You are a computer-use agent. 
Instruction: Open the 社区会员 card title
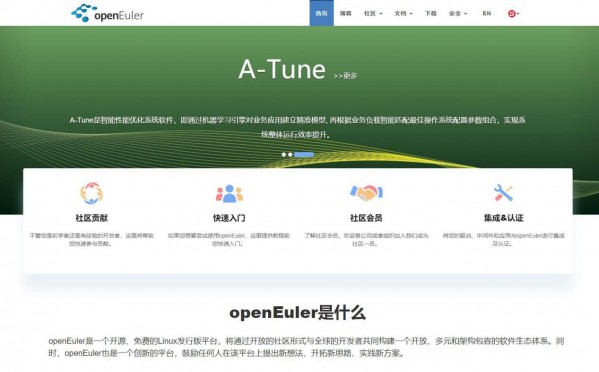[366, 218]
